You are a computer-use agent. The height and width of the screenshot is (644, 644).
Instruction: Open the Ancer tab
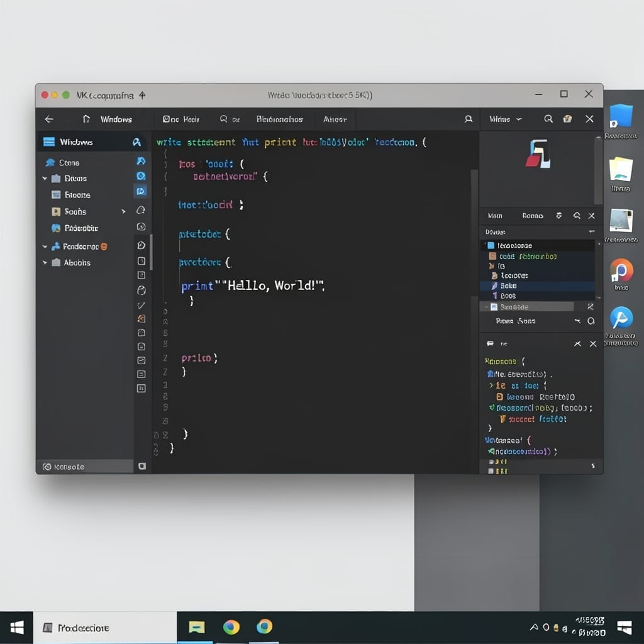(335, 119)
